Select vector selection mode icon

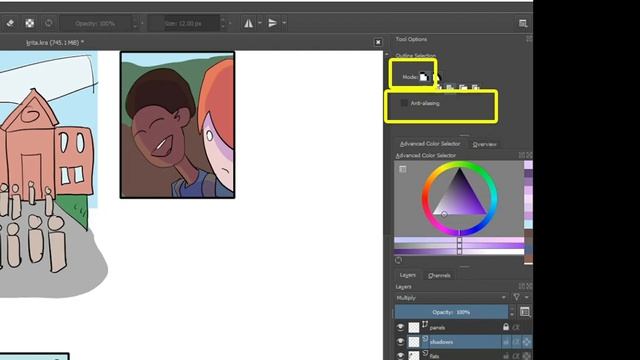436,77
